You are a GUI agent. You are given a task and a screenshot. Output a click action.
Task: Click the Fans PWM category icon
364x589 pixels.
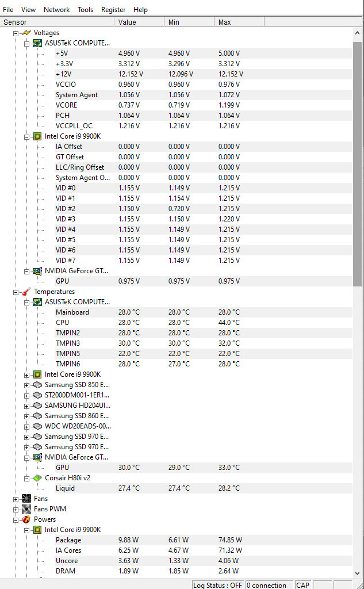[x=26, y=509]
